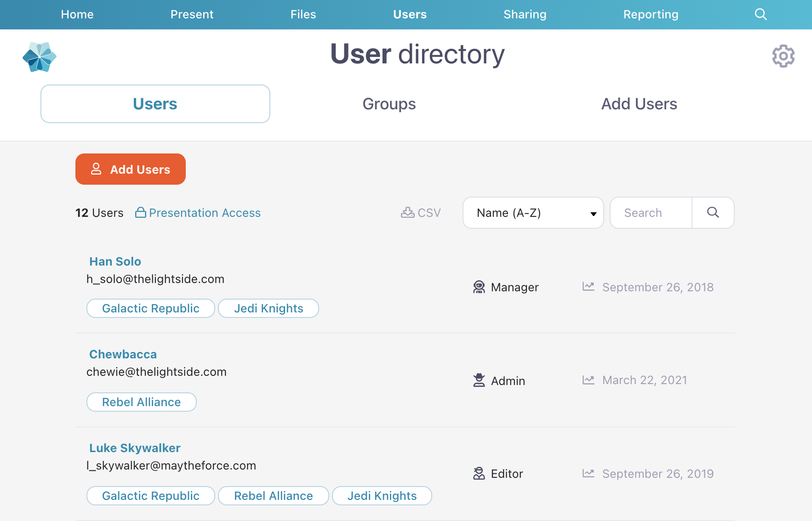This screenshot has width=812, height=521.
Task: Switch to the Groups tab
Action: tap(389, 104)
